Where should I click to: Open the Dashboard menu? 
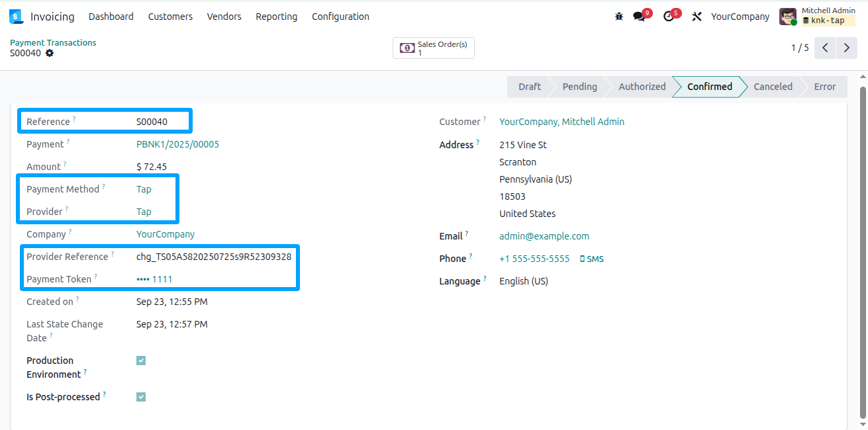111,17
